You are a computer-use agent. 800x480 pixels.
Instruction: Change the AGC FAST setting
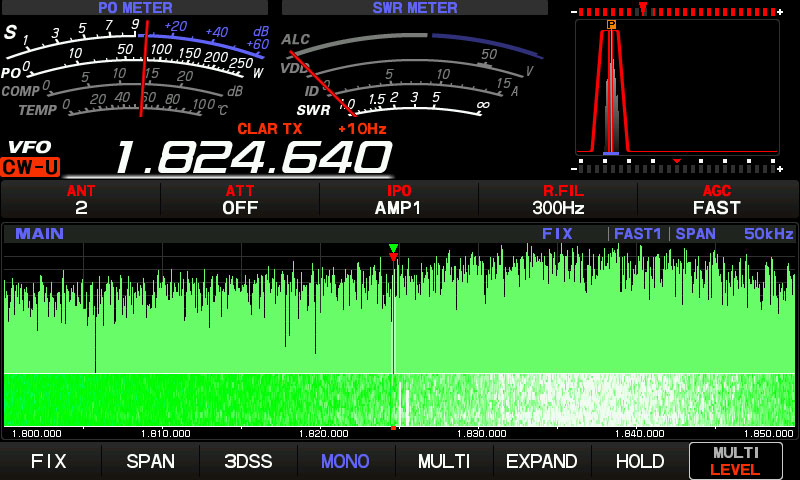717,200
